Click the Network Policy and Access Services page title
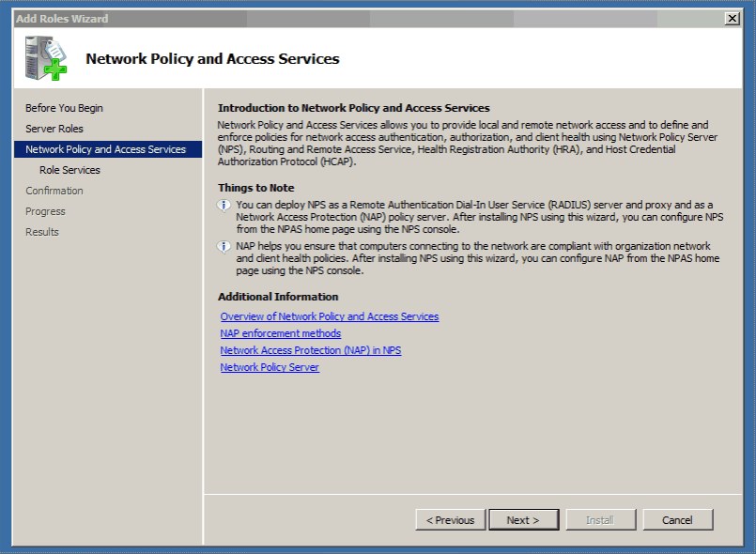The width and height of the screenshot is (756, 554). point(212,59)
